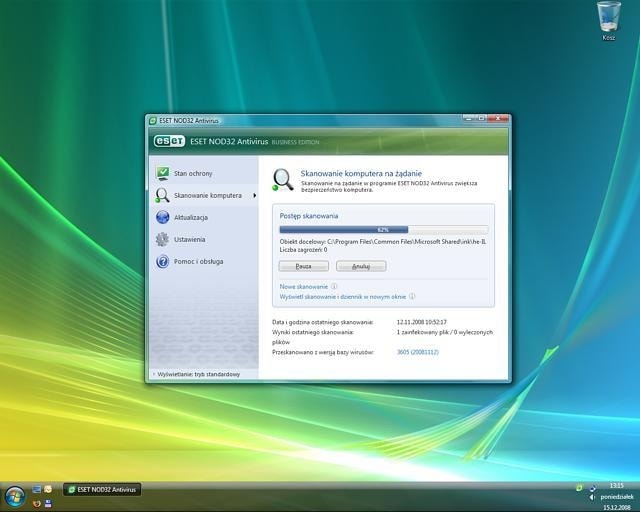The width and height of the screenshot is (640, 512).
Task: Launch Firefox from quick launch
Action: click(36, 503)
